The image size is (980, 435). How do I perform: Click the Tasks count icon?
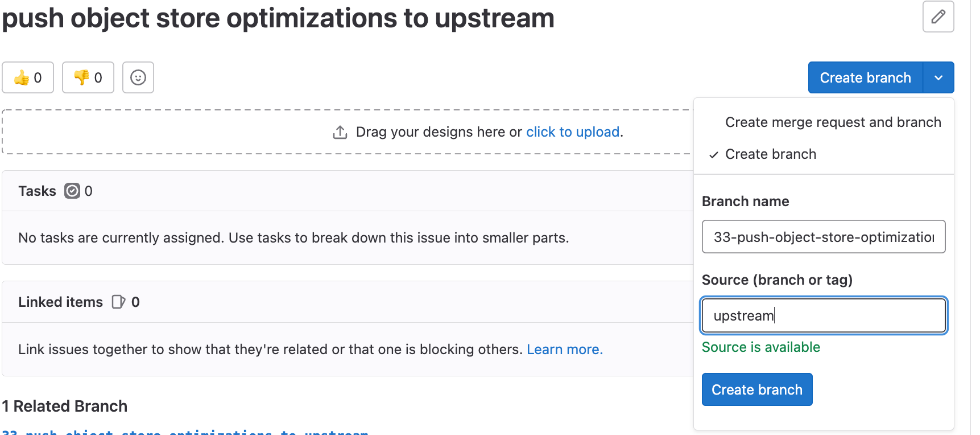pos(72,191)
